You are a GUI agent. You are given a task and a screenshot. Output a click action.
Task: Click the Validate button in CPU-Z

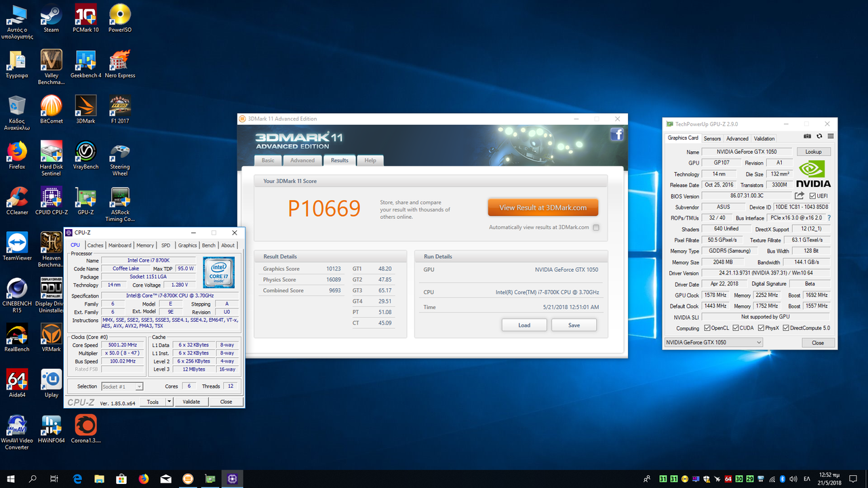[191, 402]
